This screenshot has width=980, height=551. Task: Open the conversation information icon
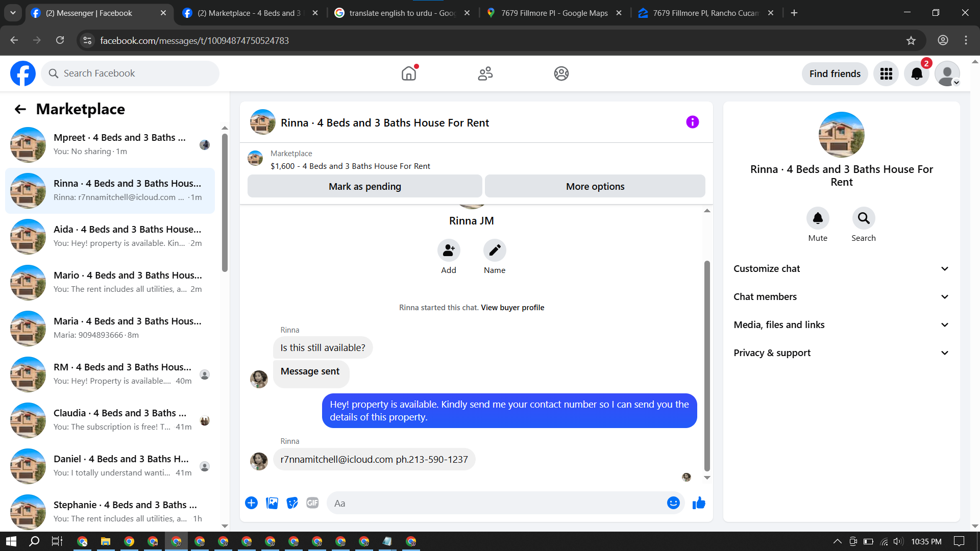point(692,122)
